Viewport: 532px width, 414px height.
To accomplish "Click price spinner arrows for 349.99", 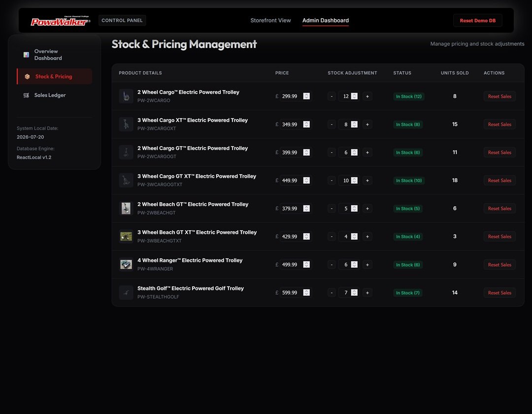I will [306, 125].
